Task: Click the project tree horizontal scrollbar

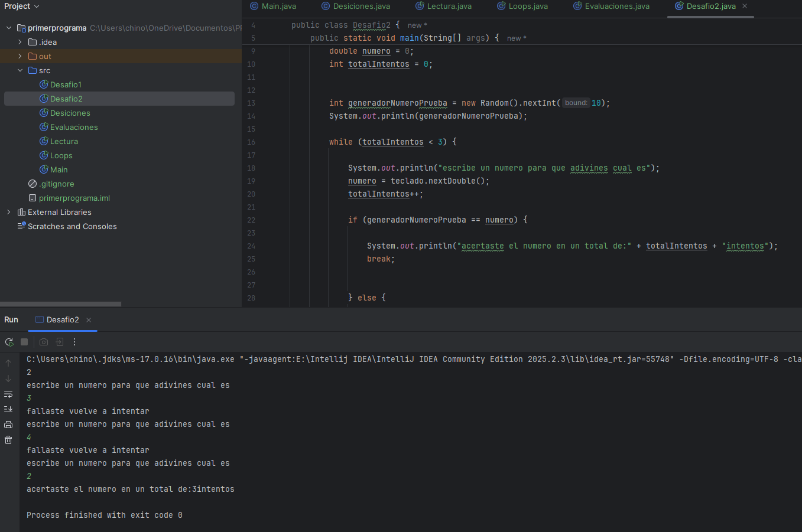Action: [60, 304]
